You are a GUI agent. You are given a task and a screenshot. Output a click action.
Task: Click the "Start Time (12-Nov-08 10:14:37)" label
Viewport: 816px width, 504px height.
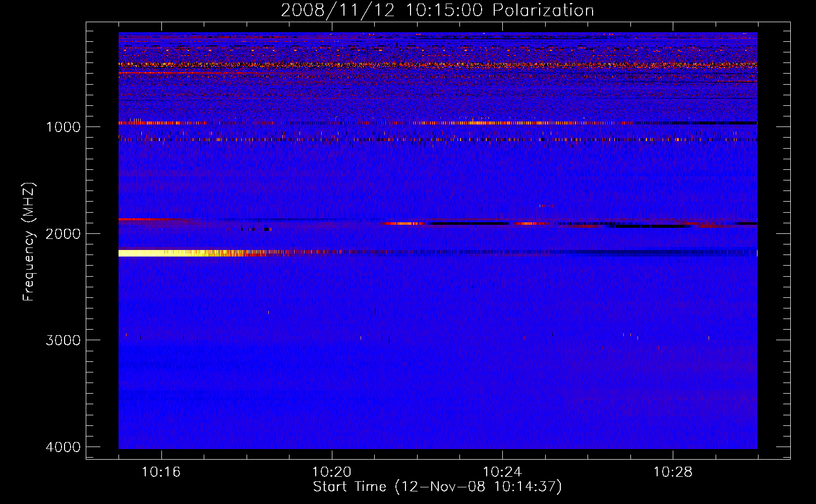coord(437,487)
